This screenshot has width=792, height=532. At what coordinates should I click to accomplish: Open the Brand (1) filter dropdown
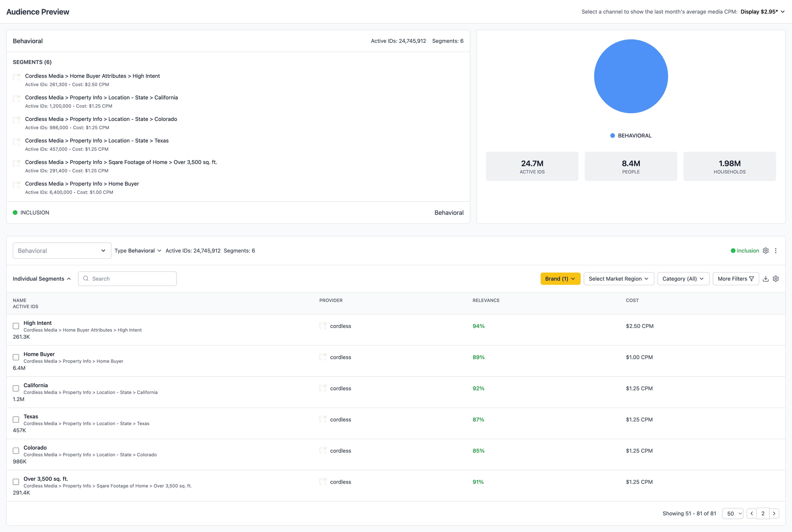[560, 279]
